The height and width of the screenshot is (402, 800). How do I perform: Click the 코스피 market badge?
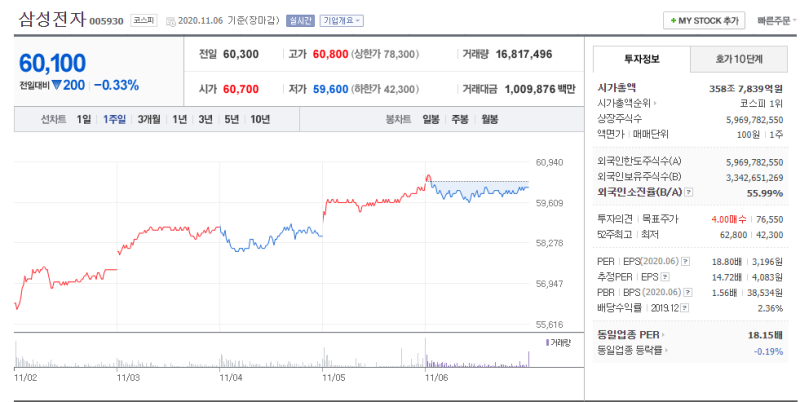[144, 21]
